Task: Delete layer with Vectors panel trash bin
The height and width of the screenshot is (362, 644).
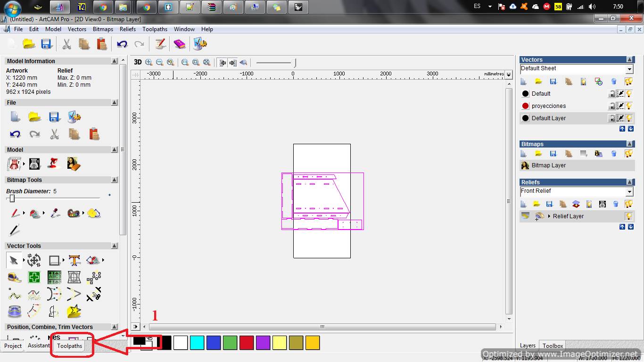Action: click(x=614, y=82)
